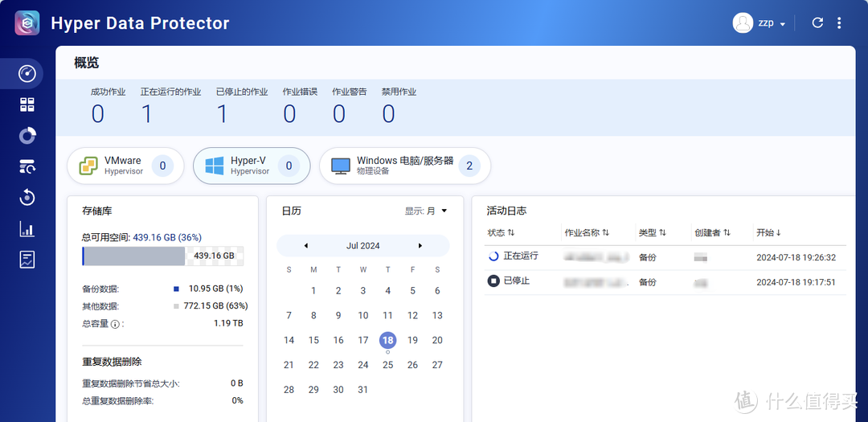The image size is (868, 422).
Task: Click the refresh icon in header
Action: [817, 23]
